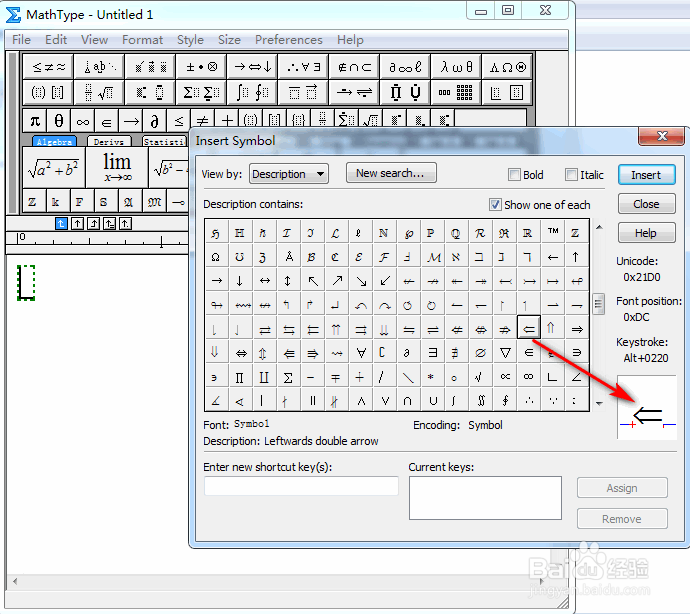Open the Preferences menu
690x614 pixels.
[289, 40]
